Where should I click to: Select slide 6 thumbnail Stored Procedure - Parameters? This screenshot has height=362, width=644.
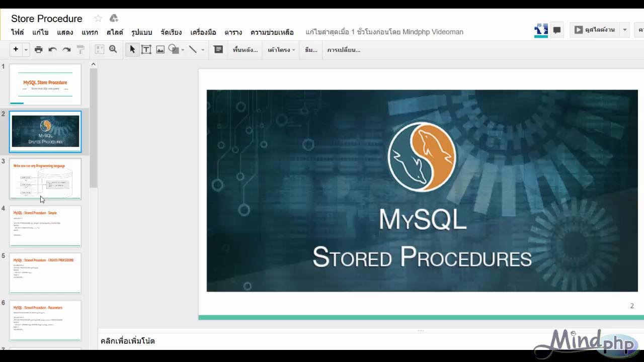[x=45, y=320]
